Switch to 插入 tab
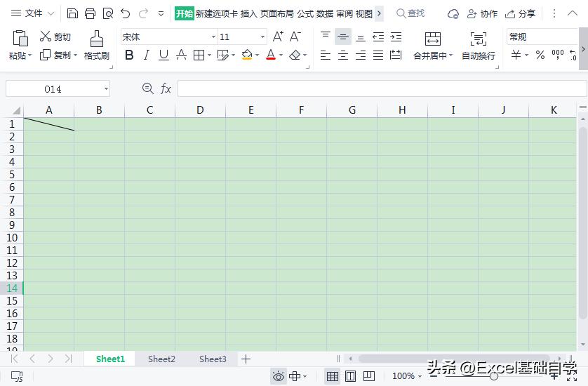Viewport: 588px width, 386px height. [248, 14]
